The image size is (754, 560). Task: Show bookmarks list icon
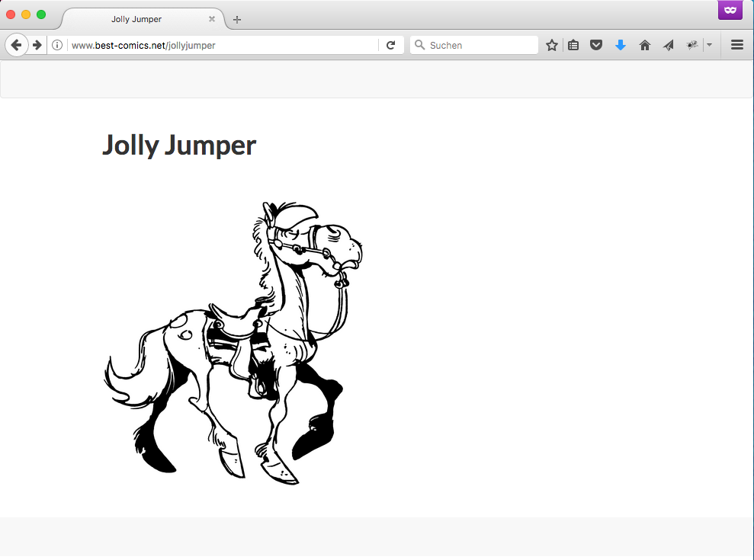(573, 45)
